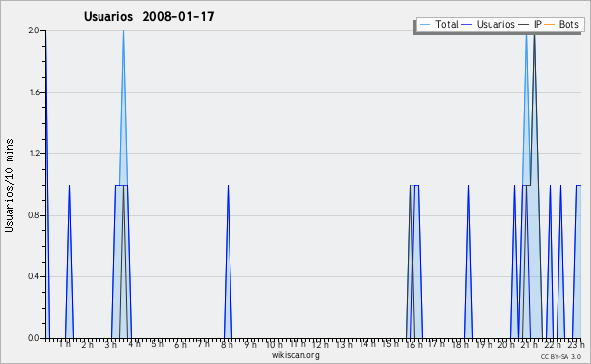Click the light blue Total legend line swatch
Viewport: 591px width, 364px height.
[425, 24]
